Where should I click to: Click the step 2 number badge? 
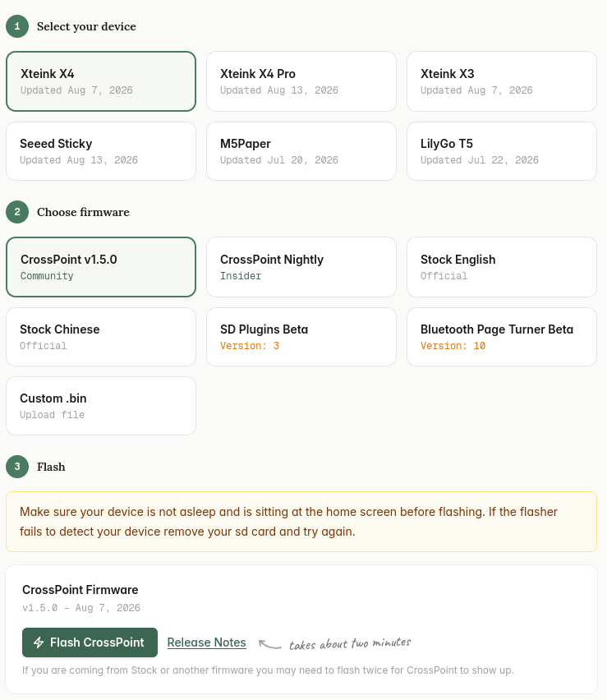pos(17,212)
